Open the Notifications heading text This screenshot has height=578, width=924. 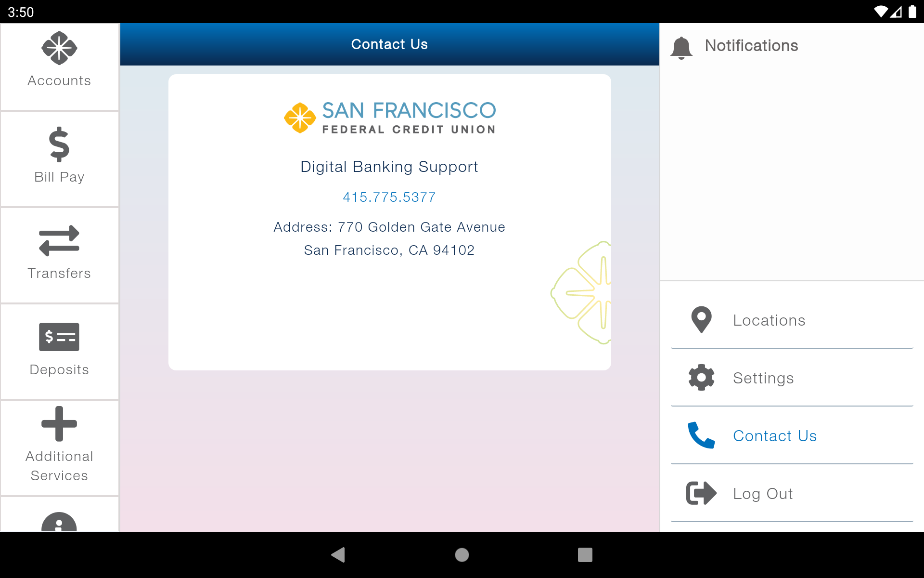pyautogui.click(x=751, y=46)
